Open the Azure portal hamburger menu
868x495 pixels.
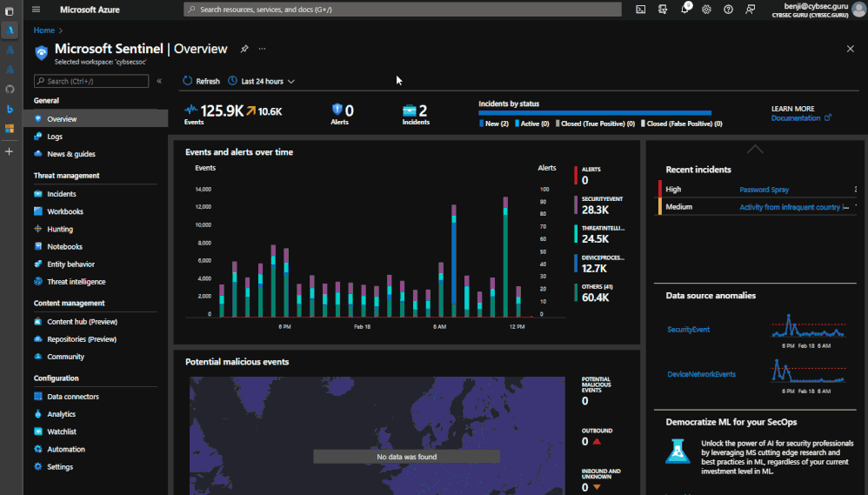[36, 10]
